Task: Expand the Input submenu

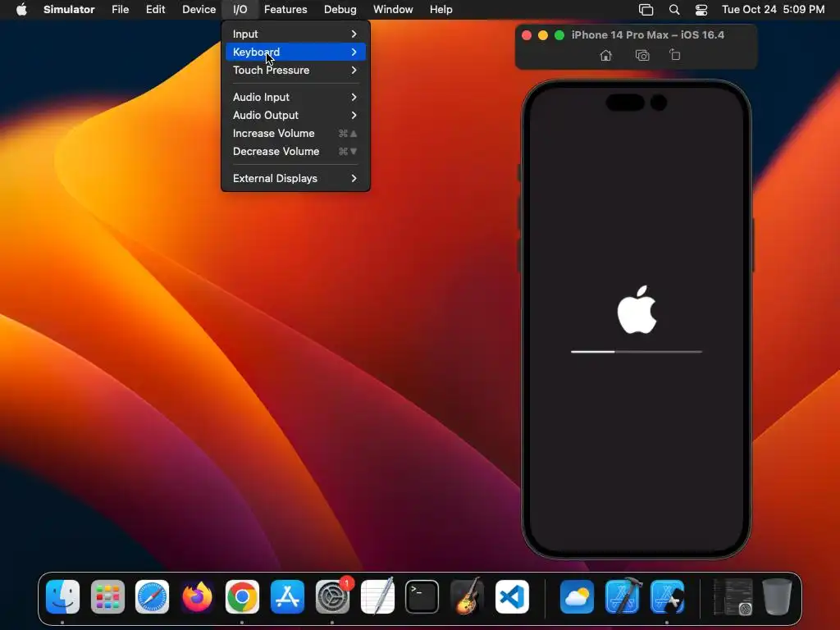Action: pos(295,34)
